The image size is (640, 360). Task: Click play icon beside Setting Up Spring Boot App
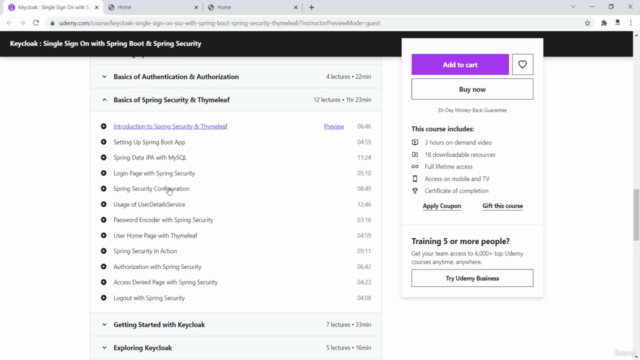(x=104, y=142)
